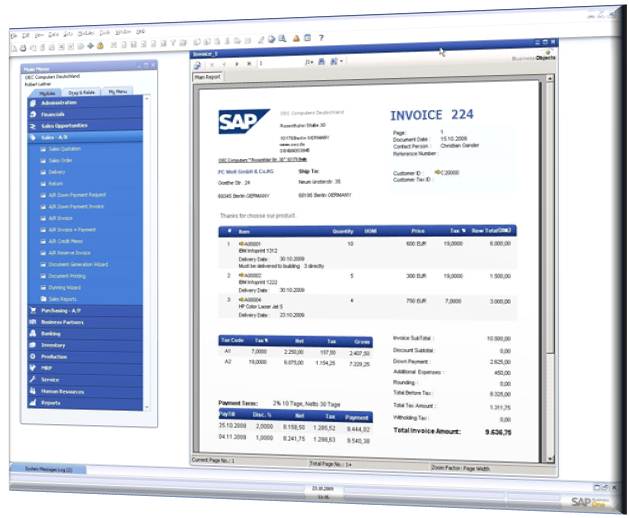The height and width of the screenshot is (518, 629).
Task: Click the System Messages Log tab
Action: (48, 469)
